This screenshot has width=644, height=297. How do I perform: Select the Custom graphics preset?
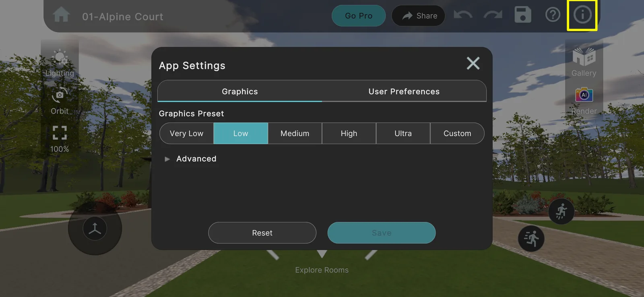(457, 133)
